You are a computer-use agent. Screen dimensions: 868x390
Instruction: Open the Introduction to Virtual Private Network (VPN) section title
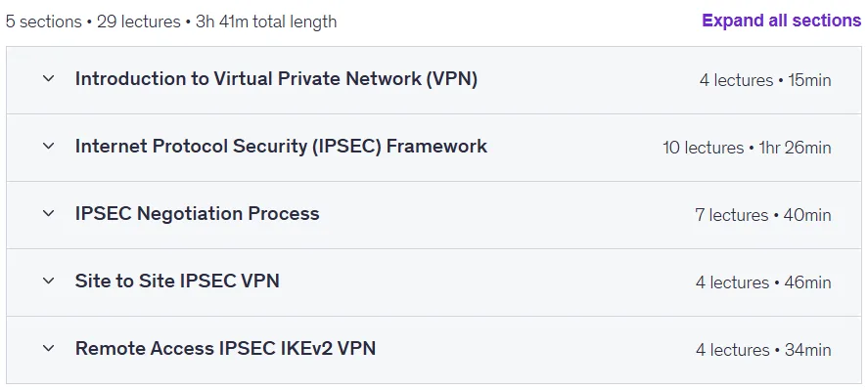coord(276,78)
